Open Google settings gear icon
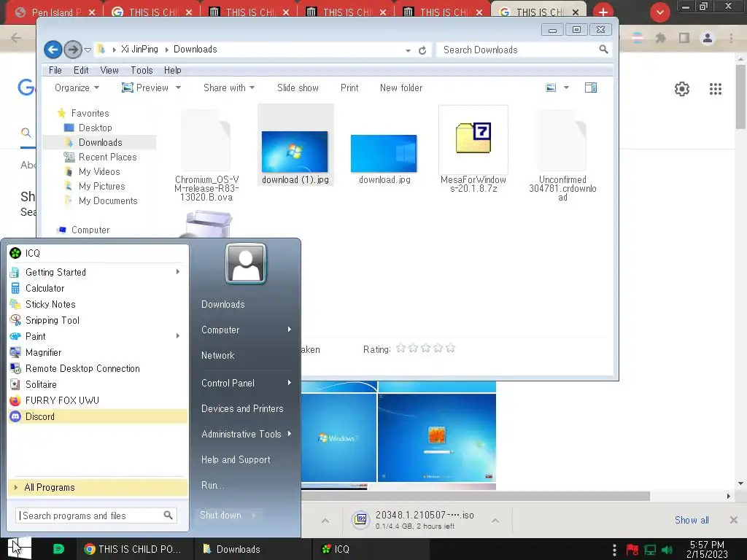The image size is (747, 560). pos(682,88)
